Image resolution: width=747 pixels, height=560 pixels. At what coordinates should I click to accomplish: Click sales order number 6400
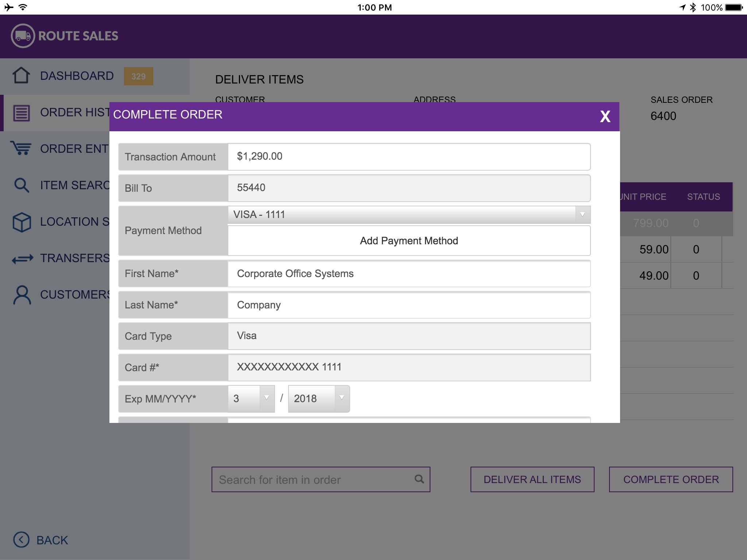tap(663, 116)
